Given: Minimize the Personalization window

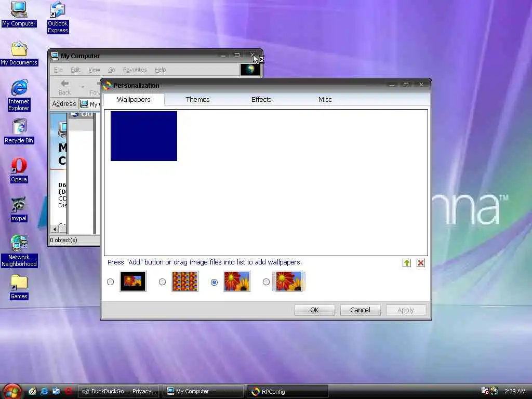Looking at the screenshot, I should [392, 85].
